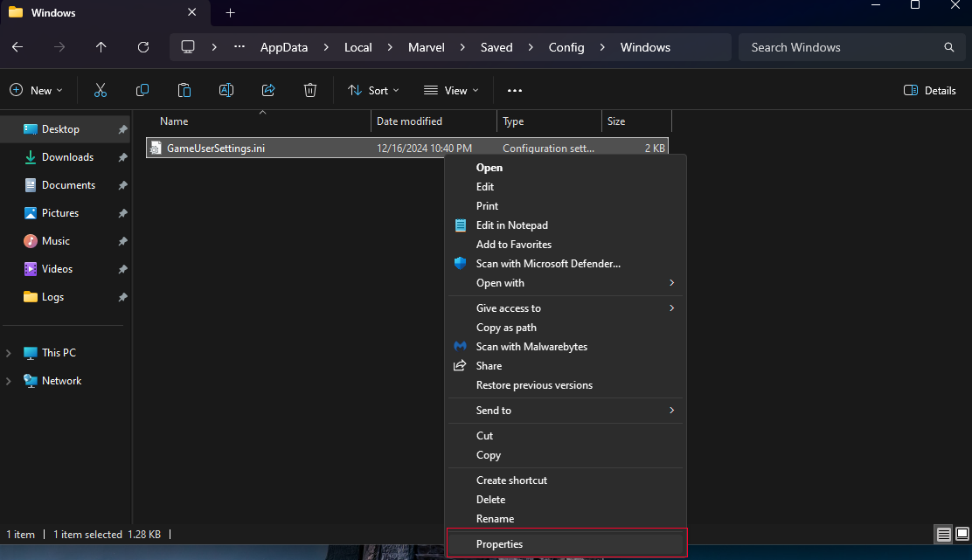Expand chevron after AppData in path
972x560 pixels.
(326, 47)
